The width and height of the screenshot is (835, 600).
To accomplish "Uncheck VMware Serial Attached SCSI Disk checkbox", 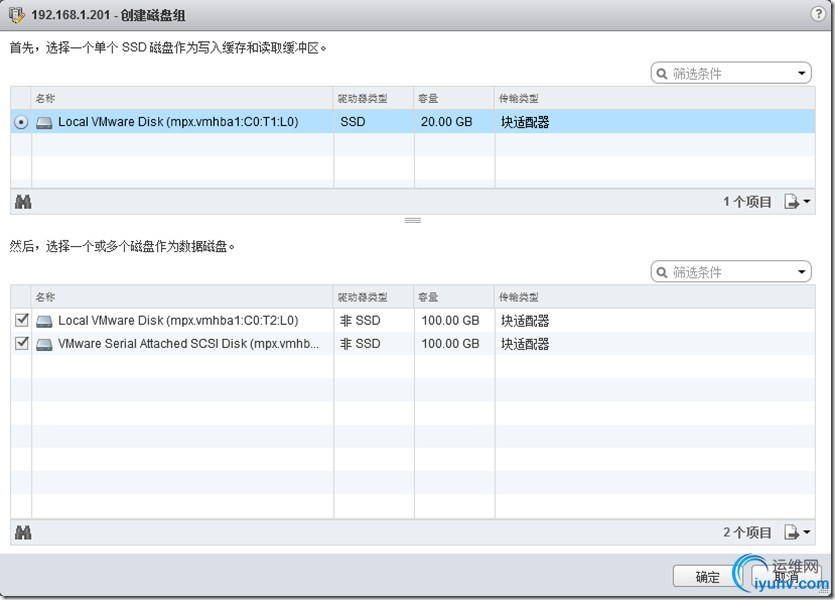I will [x=21, y=343].
